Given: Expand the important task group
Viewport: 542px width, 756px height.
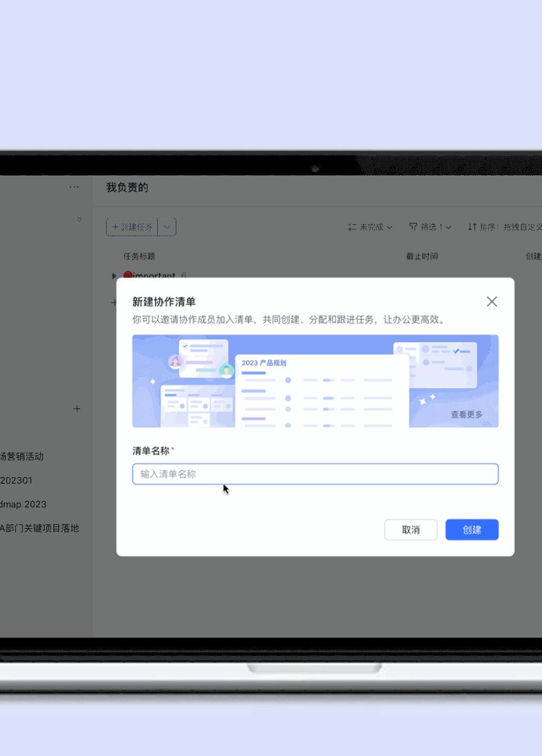Looking at the screenshot, I should tap(114, 276).
